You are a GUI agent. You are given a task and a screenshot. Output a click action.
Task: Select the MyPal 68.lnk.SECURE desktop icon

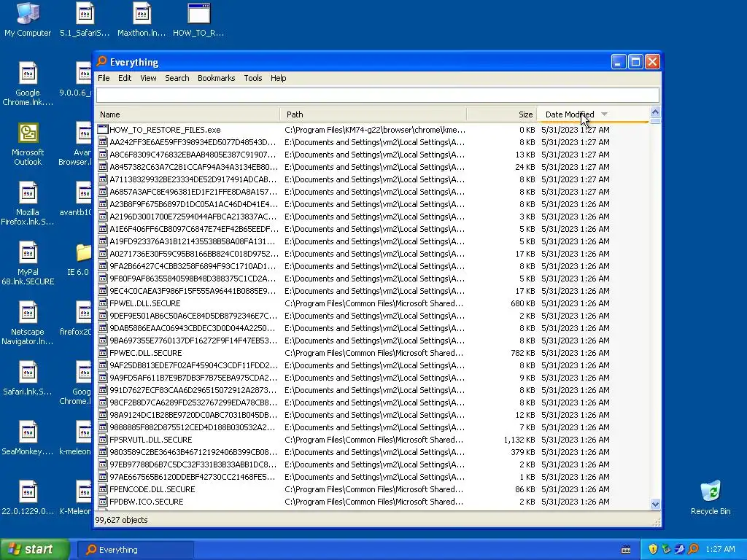(x=28, y=263)
